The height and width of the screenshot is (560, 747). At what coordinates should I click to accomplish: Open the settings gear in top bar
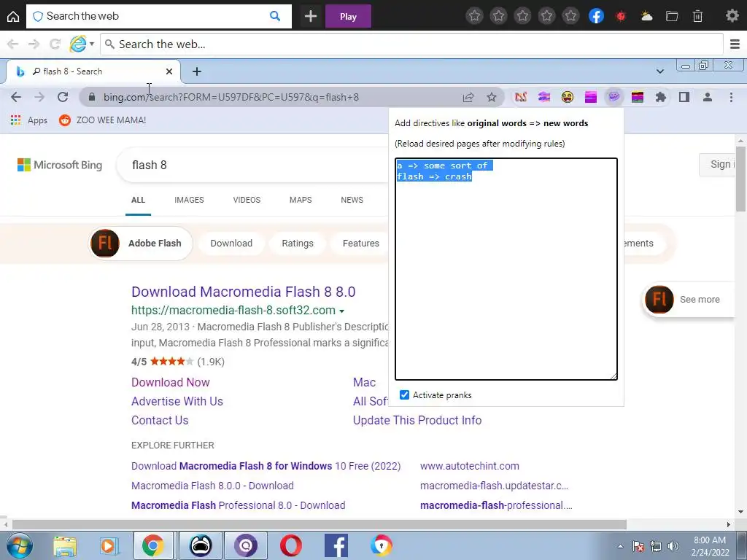click(x=732, y=16)
